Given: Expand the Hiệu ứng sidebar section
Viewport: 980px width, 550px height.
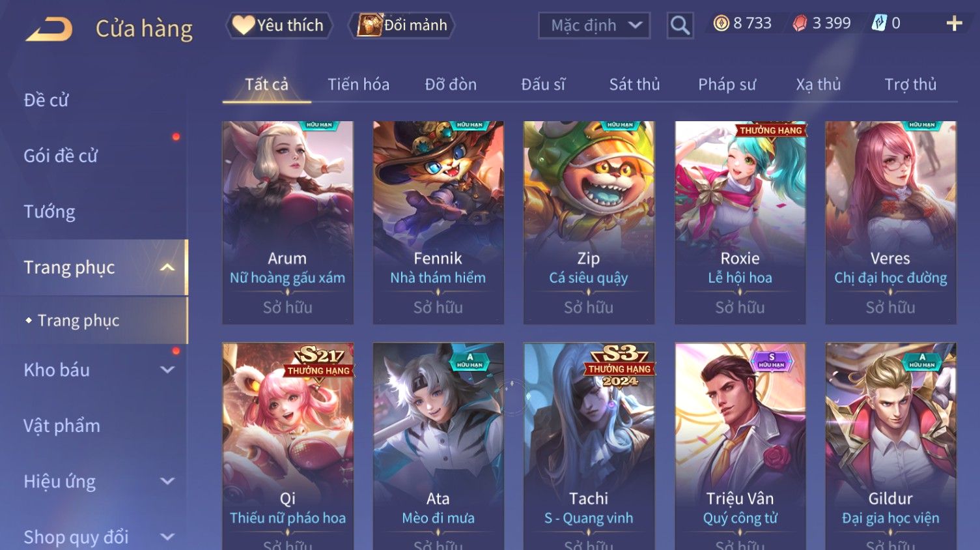Looking at the screenshot, I should [167, 482].
